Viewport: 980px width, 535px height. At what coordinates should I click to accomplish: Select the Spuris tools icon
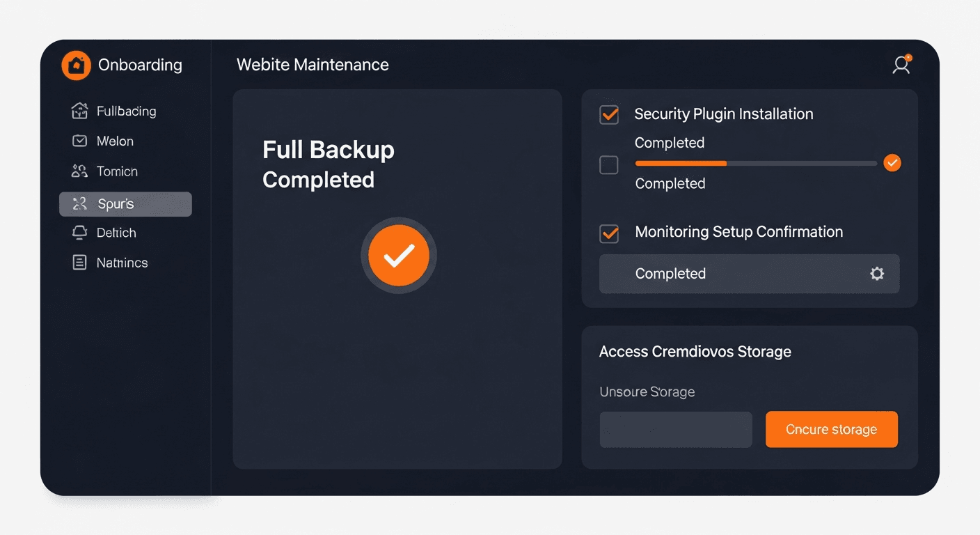coord(80,203)
